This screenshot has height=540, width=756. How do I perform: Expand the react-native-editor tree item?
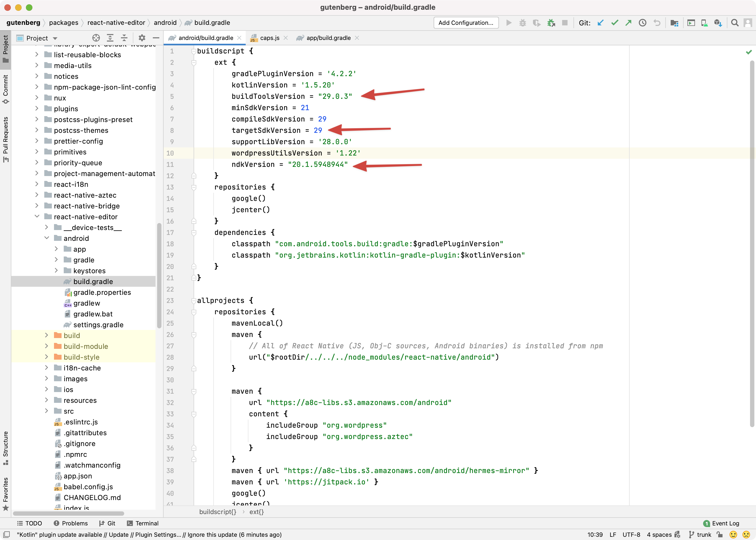[x=36, y=216]
